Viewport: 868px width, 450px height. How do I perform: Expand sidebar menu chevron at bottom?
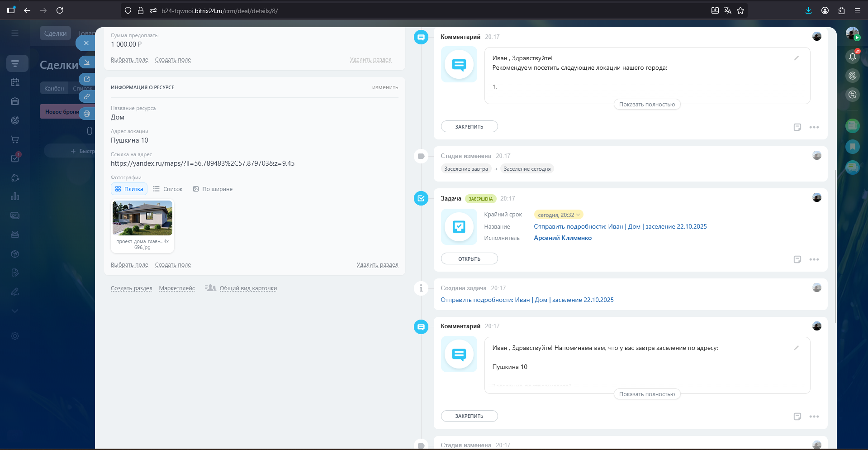click(x=15, y=311)
